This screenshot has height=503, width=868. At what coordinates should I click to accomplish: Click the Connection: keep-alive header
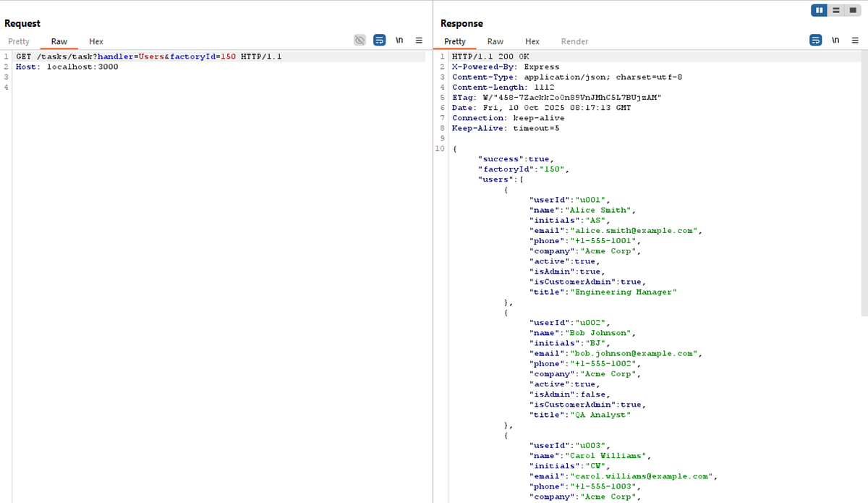509,118
